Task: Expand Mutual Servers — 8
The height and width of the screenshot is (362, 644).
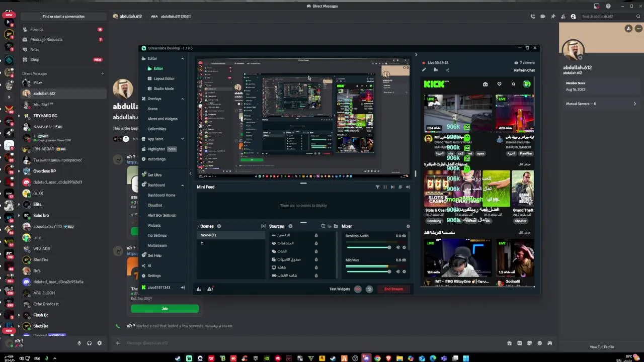Action: 601,104
